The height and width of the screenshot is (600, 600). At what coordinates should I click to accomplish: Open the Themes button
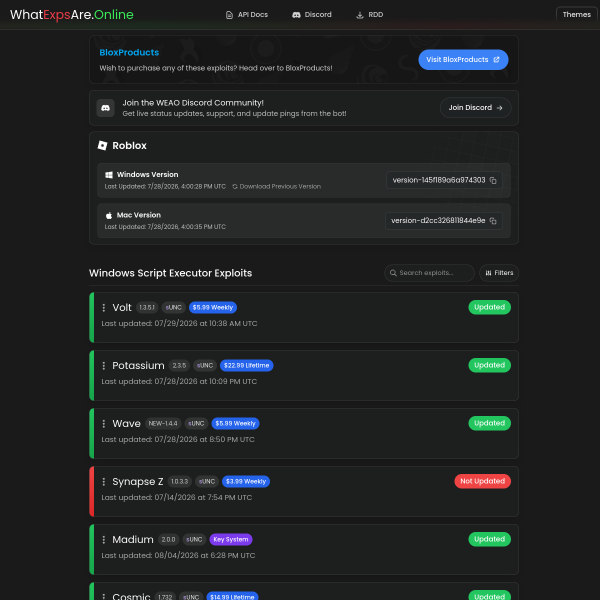pyautogui.click(x=576, y=15)
